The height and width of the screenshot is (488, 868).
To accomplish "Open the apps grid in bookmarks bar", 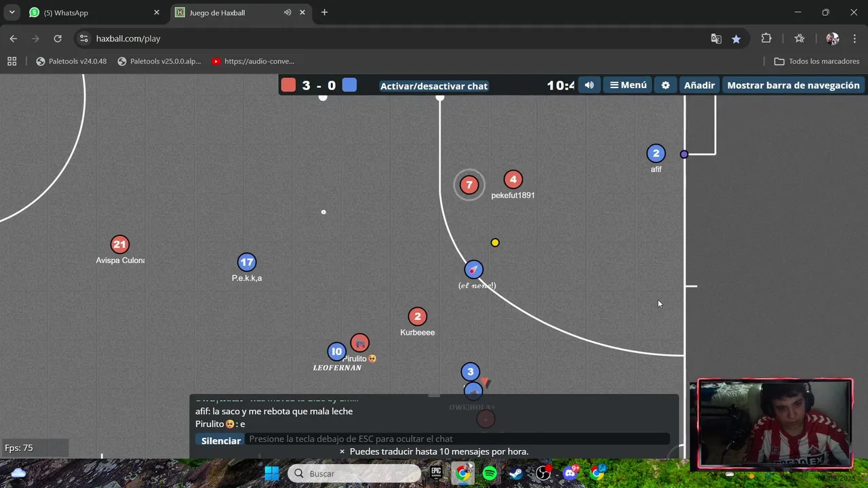I will (x=12, y=61).
